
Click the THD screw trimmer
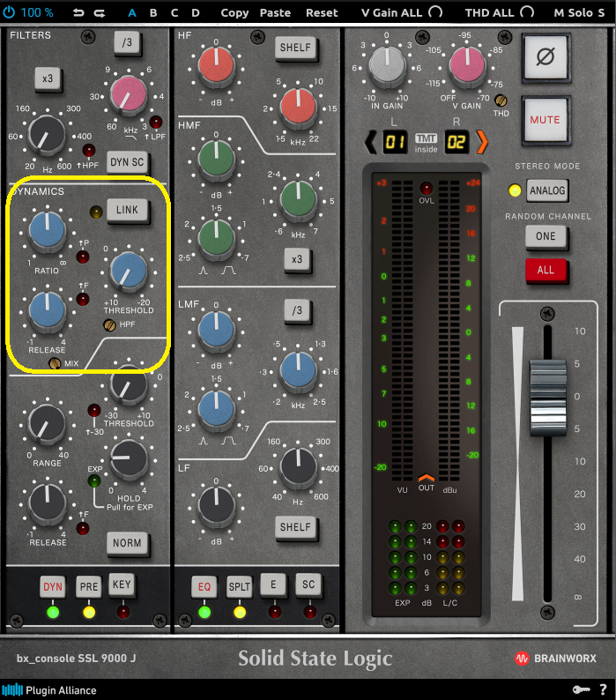point(501,101)
